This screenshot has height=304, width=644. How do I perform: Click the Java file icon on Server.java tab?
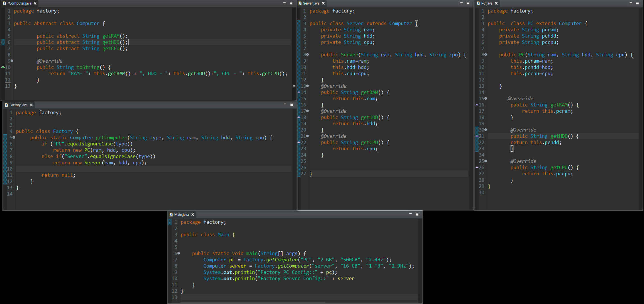pos(300,3)
